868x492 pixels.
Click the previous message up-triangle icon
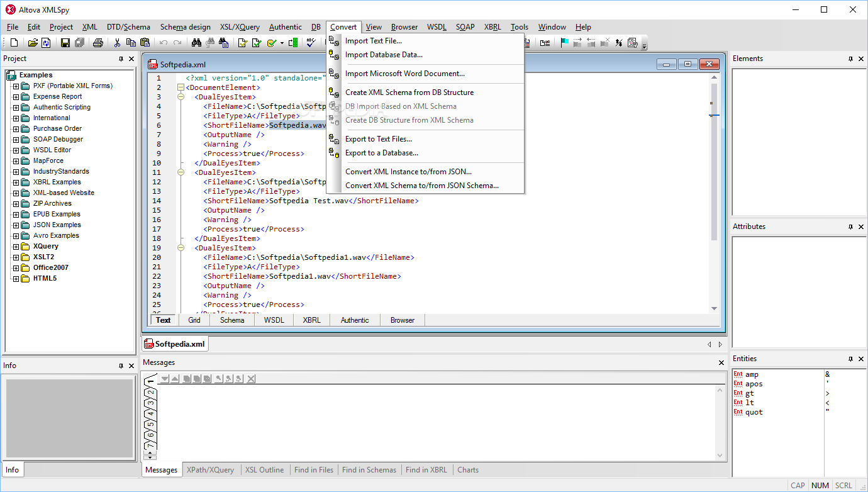point(175,378)
